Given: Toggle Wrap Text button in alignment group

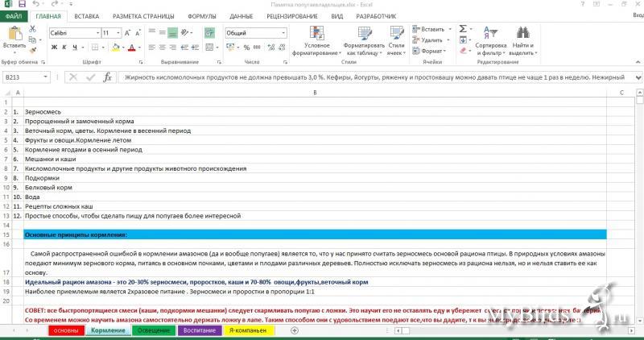Looking at the screenshot, I should tap(209, 33).
